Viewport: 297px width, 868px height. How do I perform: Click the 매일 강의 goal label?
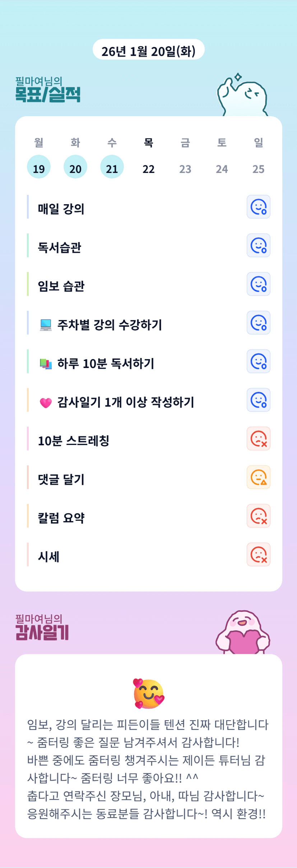tap(61, 209)
